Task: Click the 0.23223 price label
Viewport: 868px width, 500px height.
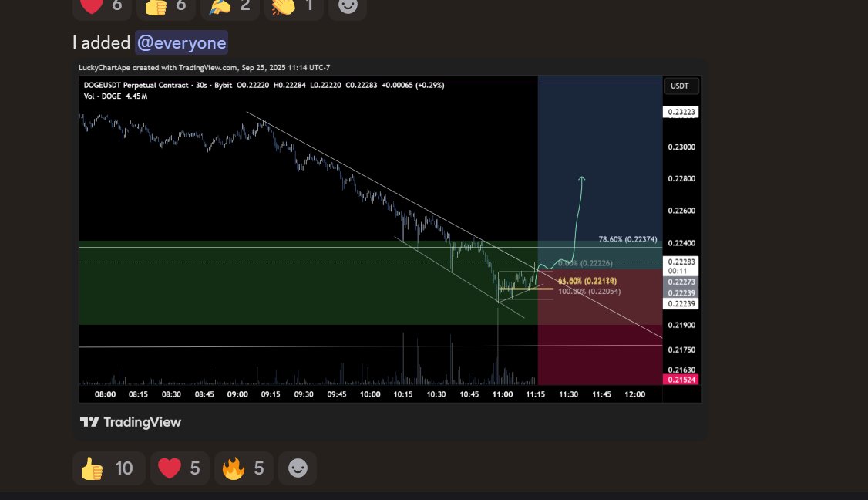Action: [681, 112]
